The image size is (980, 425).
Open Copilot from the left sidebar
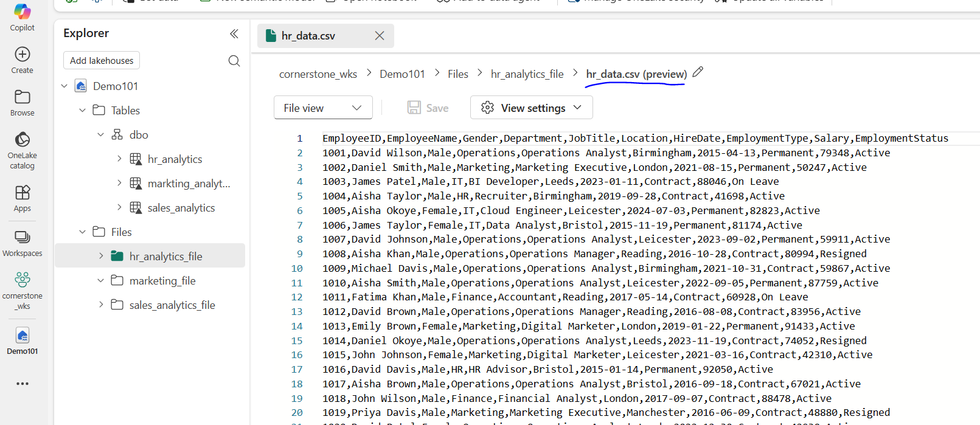(x=23, y=18)
